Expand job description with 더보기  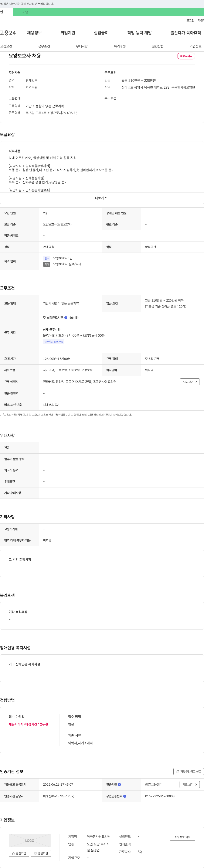coord(102,198)
